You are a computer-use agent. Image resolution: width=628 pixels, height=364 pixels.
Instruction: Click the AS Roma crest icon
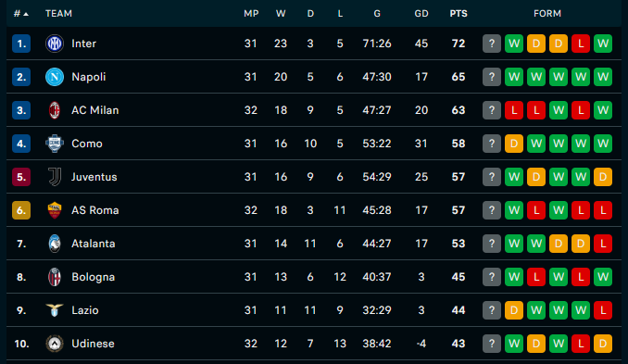click(x=55, y=210)
